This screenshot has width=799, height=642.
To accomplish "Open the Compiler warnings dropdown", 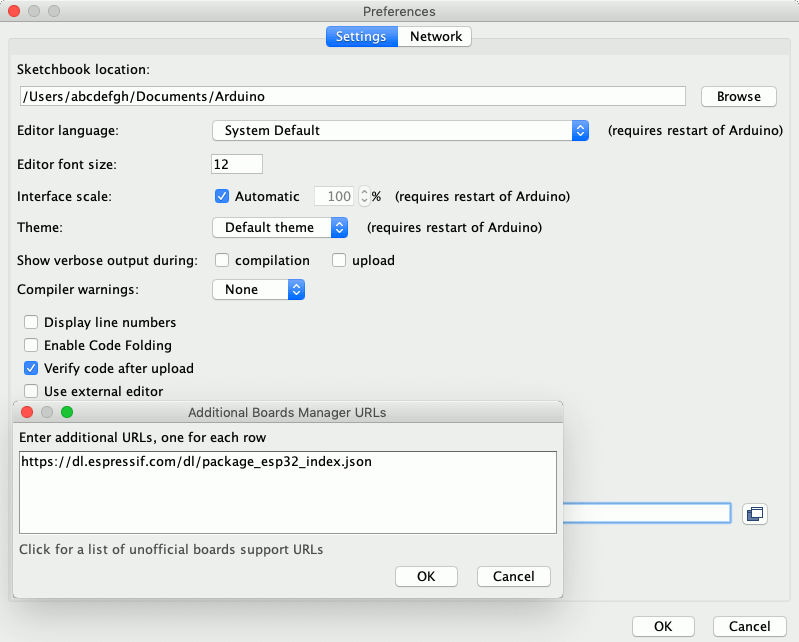I will pyautogui.click(x=258, y=290).
